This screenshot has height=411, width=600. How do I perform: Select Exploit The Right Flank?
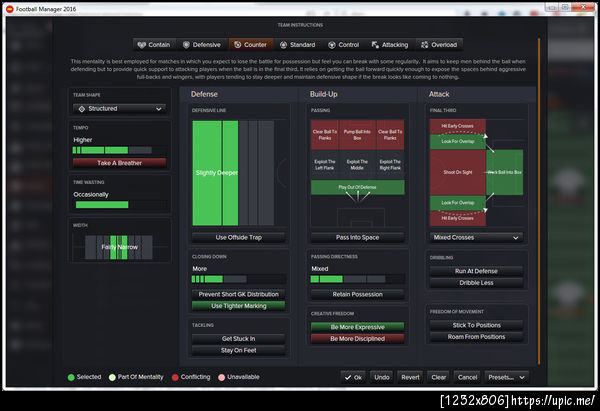pos(390,165)
